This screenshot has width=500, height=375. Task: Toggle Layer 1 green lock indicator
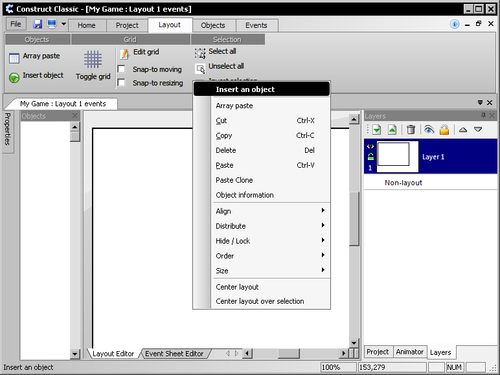(370, 156)
